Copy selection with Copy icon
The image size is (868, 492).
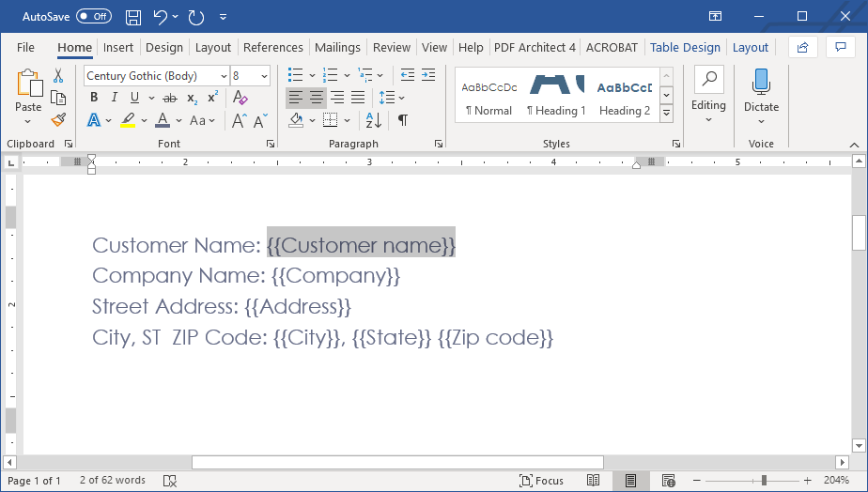[x=58, y=98]
